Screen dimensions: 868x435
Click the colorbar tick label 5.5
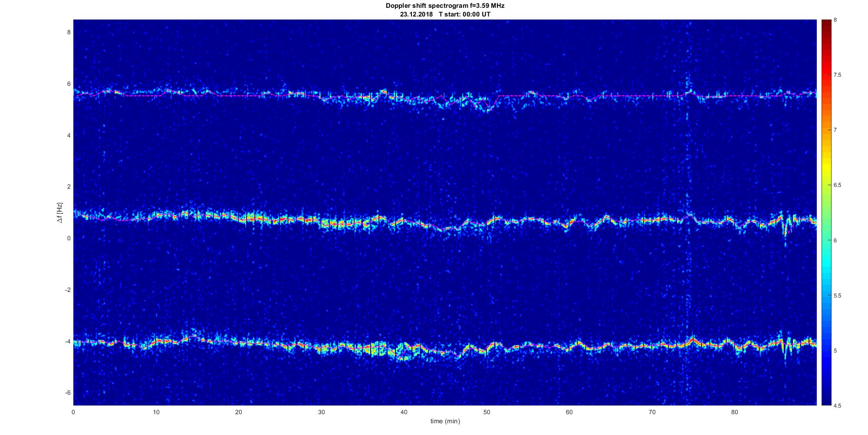click(x=837, y=295)
